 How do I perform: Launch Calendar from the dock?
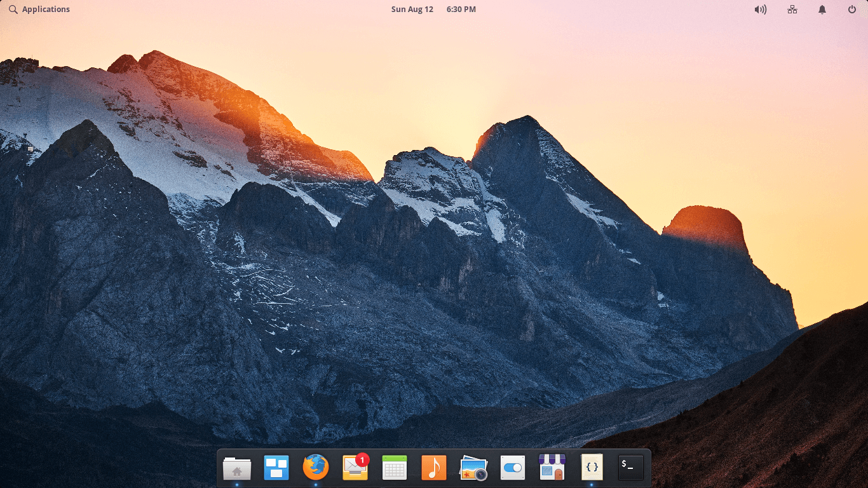395,468
